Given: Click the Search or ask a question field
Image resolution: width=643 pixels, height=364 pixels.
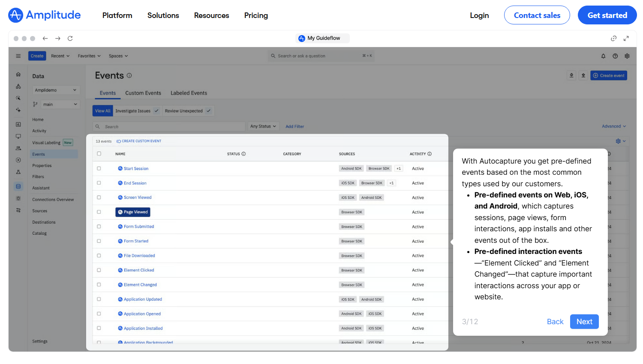Looking at the screenshot, I should click(321, 56).
